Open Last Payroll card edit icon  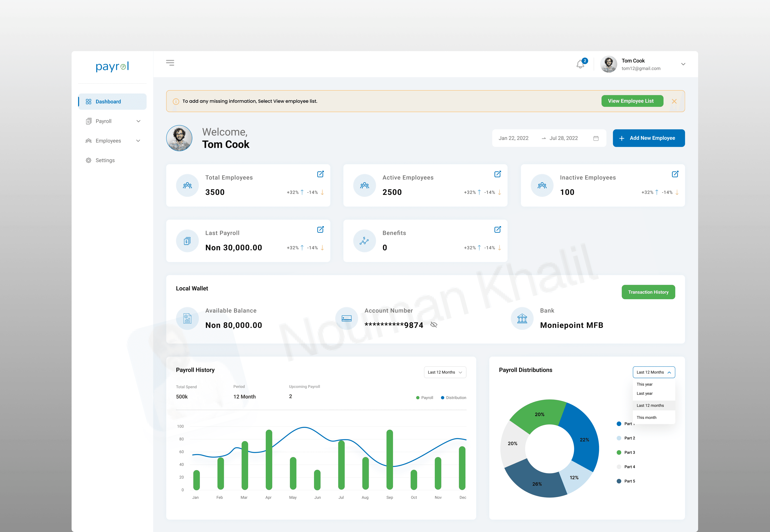(320, 229)
